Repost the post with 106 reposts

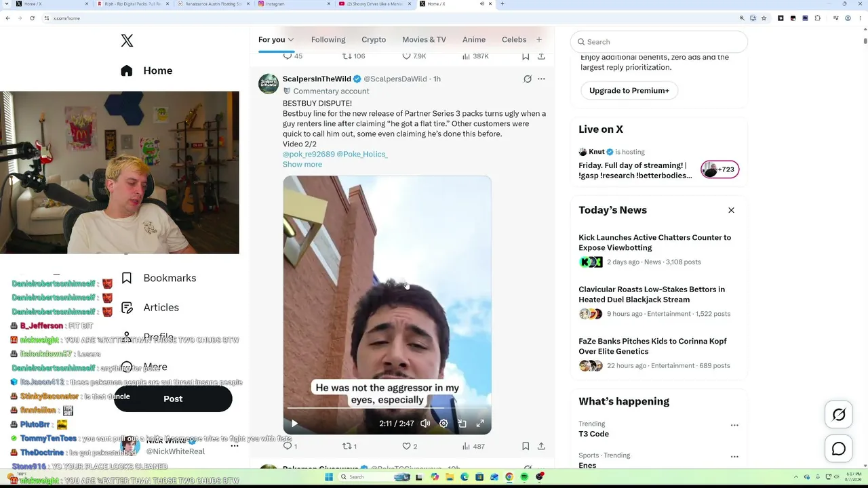(x=353, y=56)
